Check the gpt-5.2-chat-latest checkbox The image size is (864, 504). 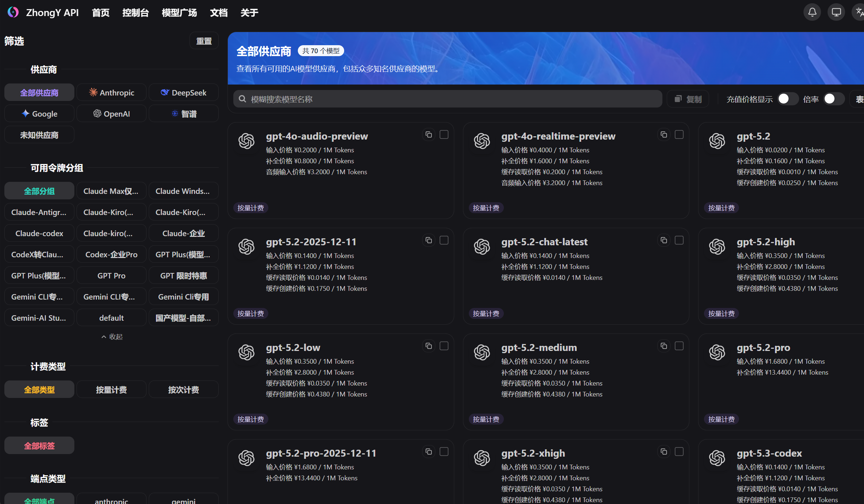(x=679, y=240)
